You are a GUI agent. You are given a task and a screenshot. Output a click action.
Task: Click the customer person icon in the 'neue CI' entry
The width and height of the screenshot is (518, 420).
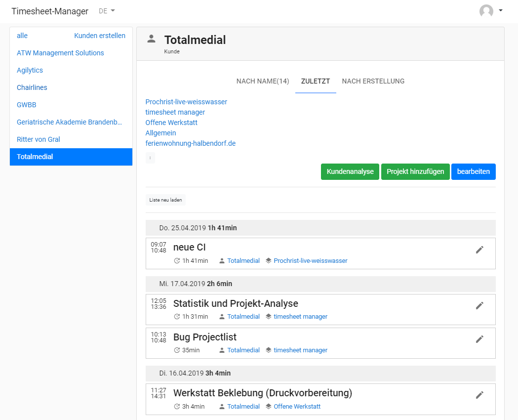(x=222, y=261)
